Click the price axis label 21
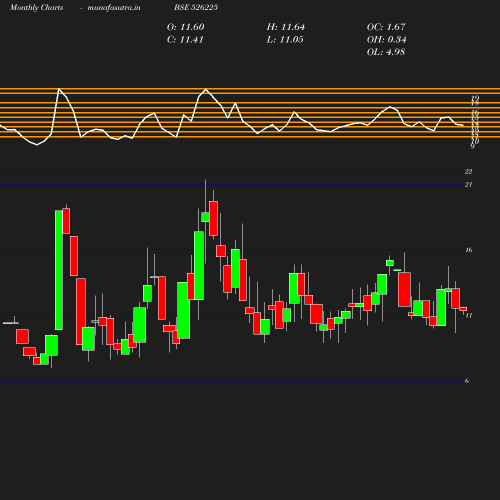The height and width of the screenshot is (500, 500). (x=468, y=184)
